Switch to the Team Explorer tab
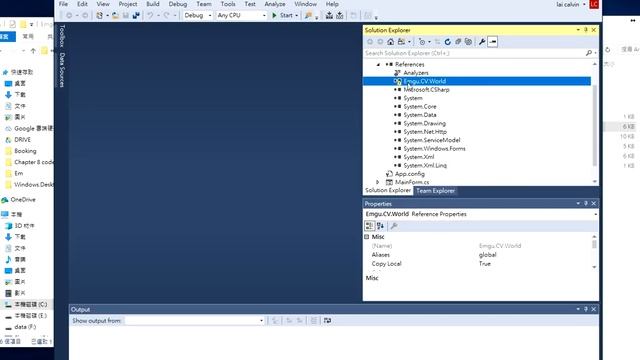Screen dimensions: 640x360 pyautogui.click(x=436, y=191)
